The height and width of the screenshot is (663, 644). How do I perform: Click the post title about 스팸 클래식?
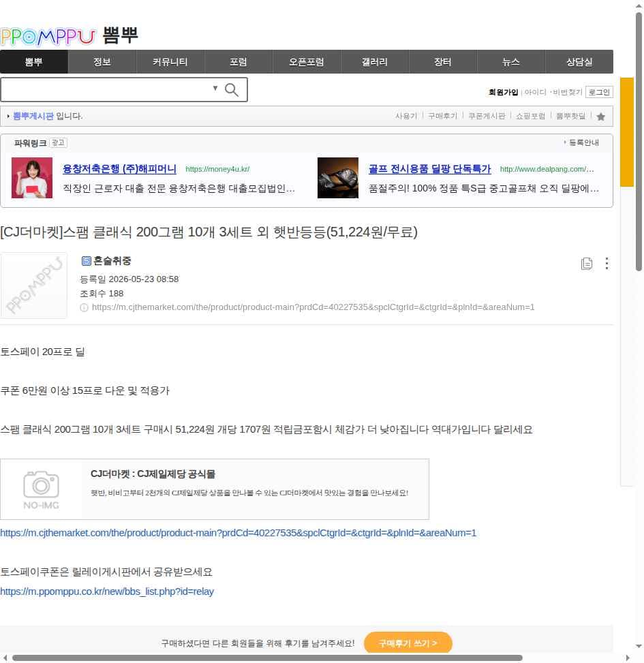pos(209,232)
